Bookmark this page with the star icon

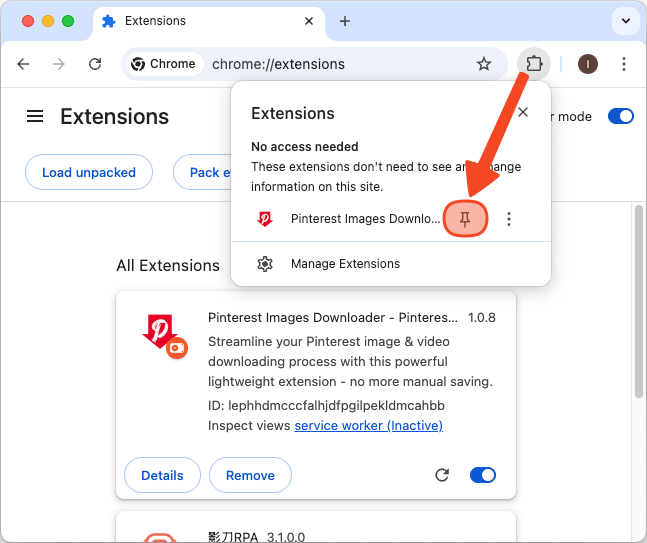point(484,64)
